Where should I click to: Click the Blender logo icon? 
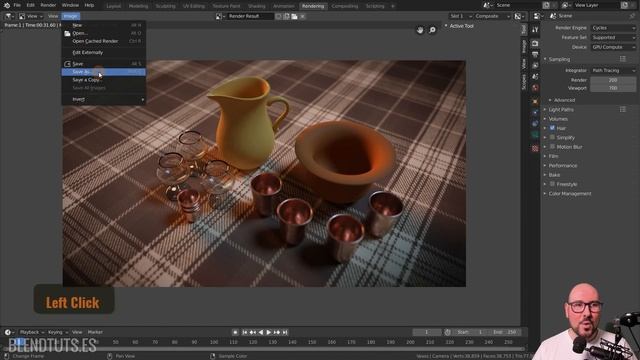(x=7, y=5)
